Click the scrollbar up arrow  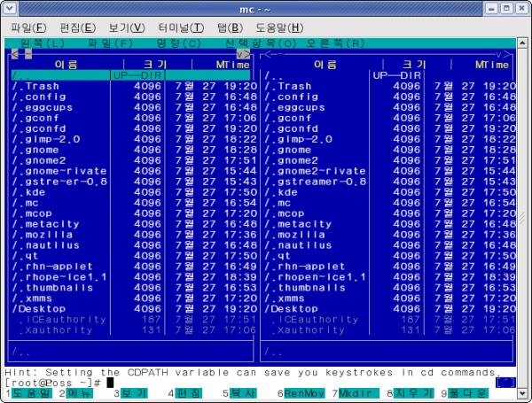pyautogui.click(x=522, y=43)
